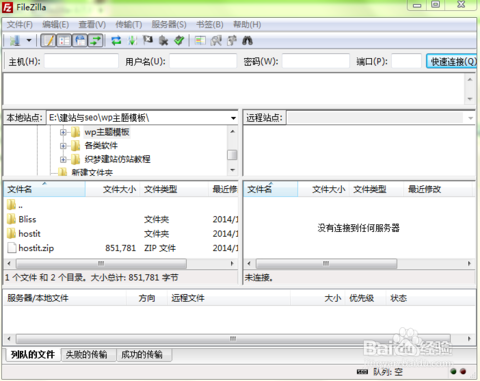Toggle the transfer queue display

tap(95, 41)
